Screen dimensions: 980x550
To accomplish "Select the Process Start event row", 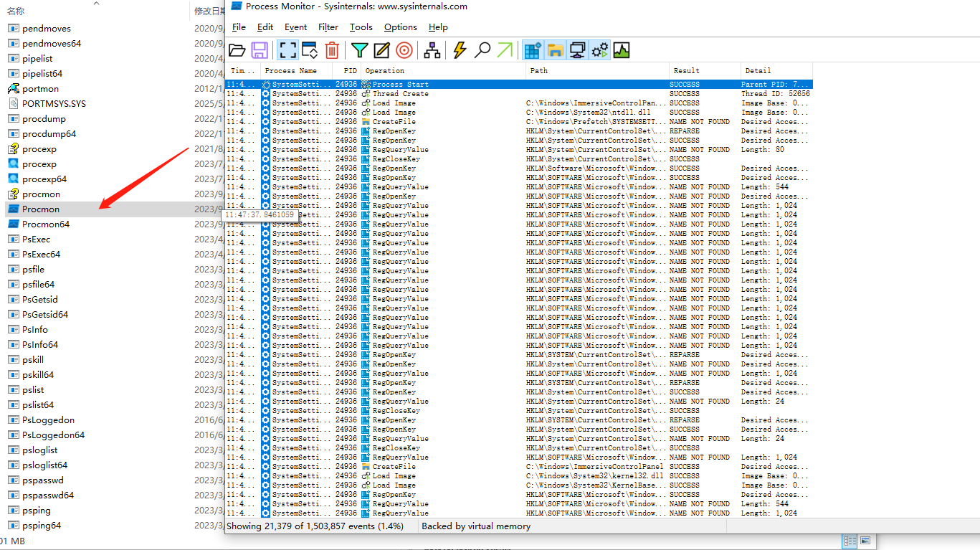I will 519,85.
